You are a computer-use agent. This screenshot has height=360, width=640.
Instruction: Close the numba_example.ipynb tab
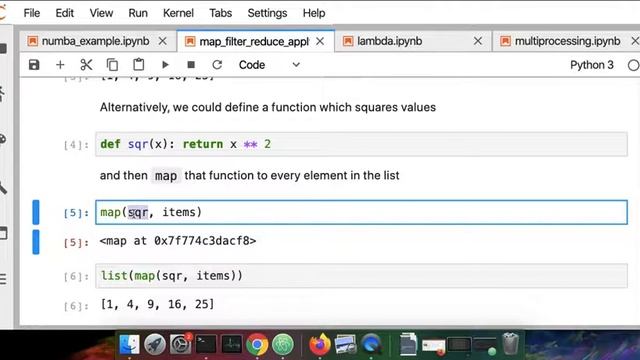point(162,41)
